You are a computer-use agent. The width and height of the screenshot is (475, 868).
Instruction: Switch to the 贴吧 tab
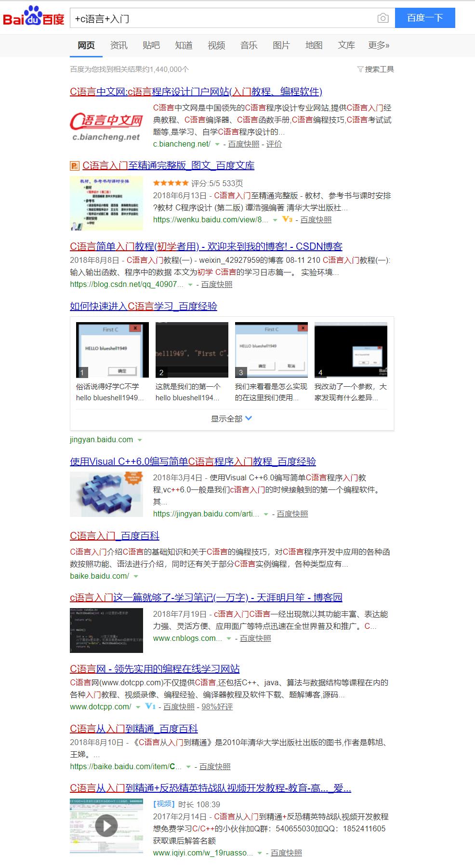coord(151,45)
